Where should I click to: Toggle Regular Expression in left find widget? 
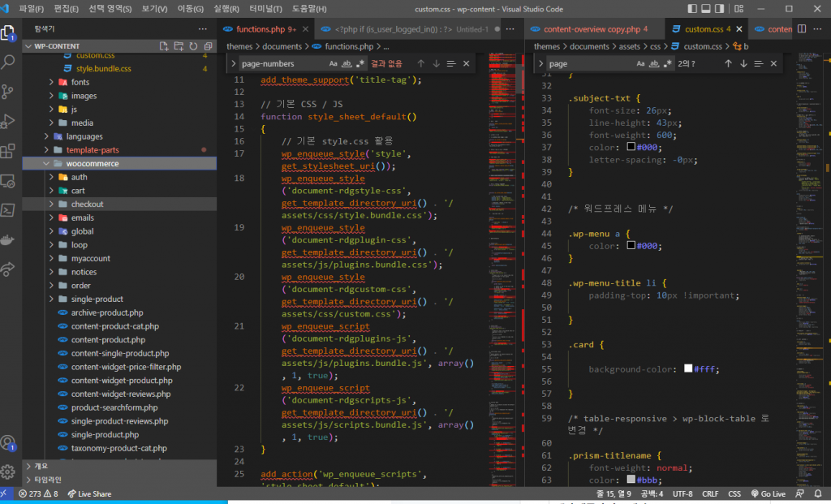(x=360, y=63)
